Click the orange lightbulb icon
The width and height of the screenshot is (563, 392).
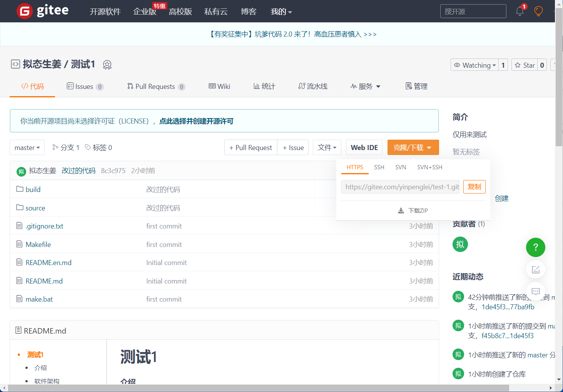pyautogui.click(x=538, y=11)
